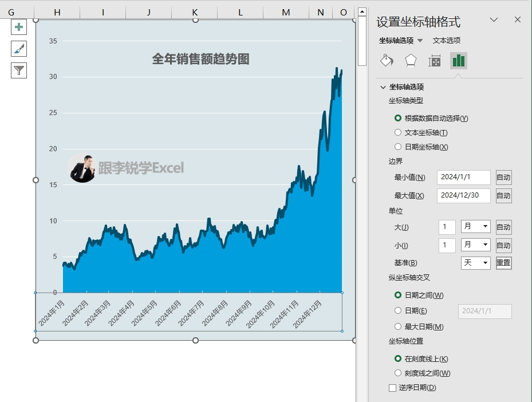Open the Size & Properties icon
Viewport: 532px width, 402px height.
pos(435,61)
